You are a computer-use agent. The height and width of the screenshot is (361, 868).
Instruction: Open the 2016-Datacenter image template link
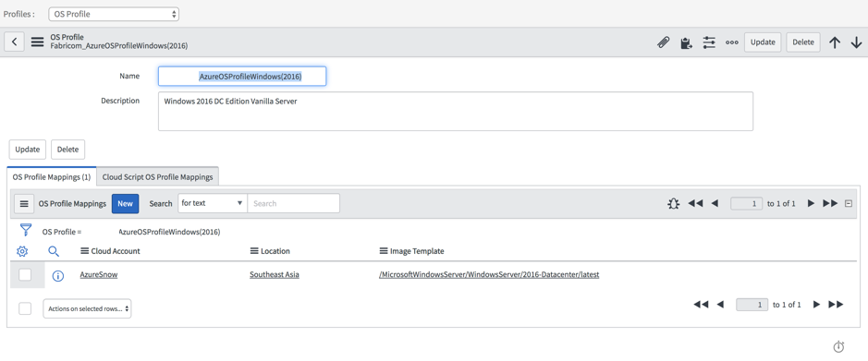[489, 274]
